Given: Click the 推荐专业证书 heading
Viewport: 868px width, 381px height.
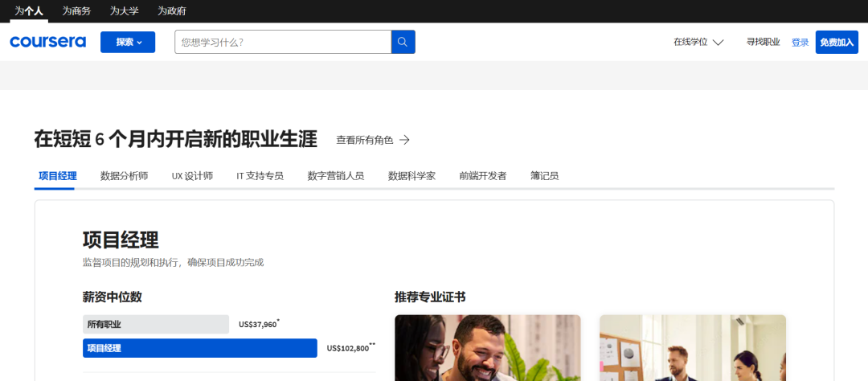Looking at the screenshot, I should point(430,297).
